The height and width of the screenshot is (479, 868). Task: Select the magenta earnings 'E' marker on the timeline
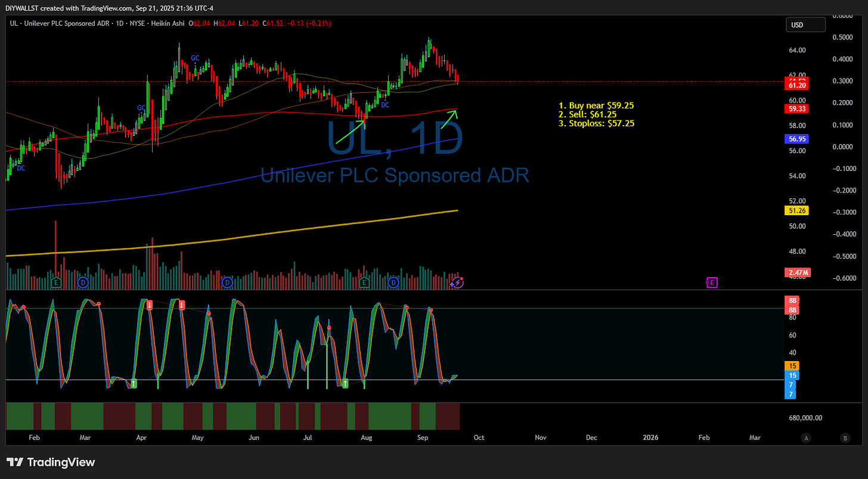[712, 282]
